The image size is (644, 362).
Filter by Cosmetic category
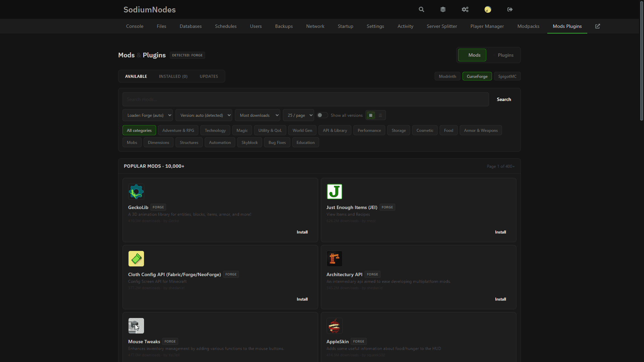pyautogui.click(x=425, y=131)
